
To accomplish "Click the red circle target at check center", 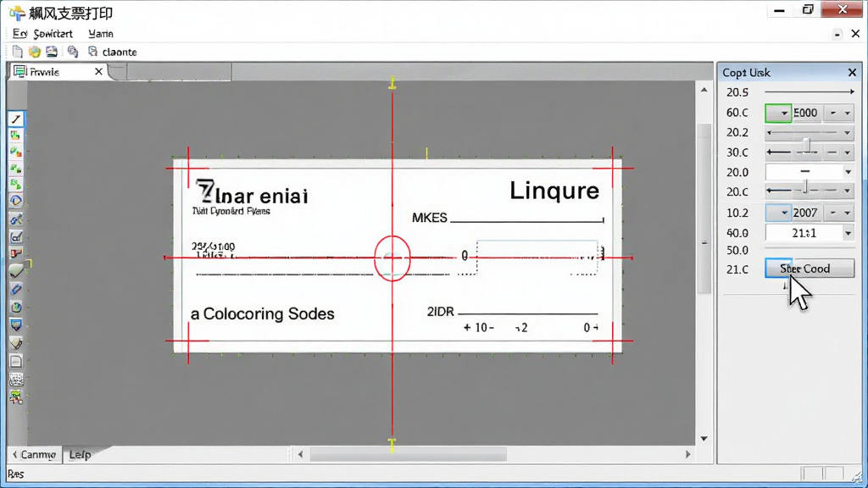I will pos(392,258).
